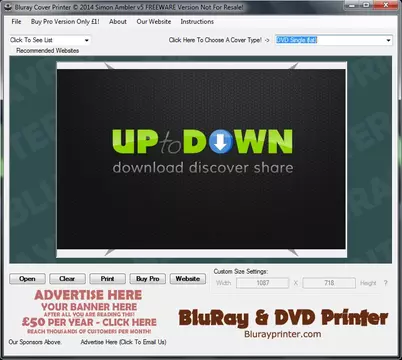
Task: Expand the cover type dropdown arrow
Action: (388, 40)
